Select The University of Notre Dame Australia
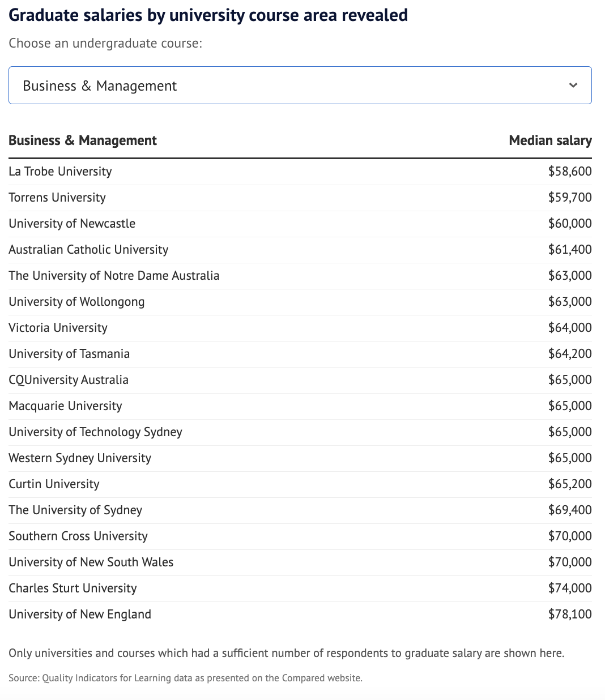Viewport: 605px width, 700px height. pos(114,276)
